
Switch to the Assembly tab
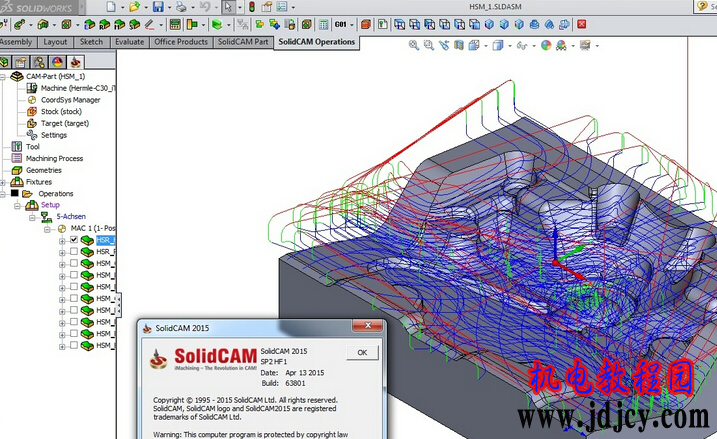click(x=16, y=42)
